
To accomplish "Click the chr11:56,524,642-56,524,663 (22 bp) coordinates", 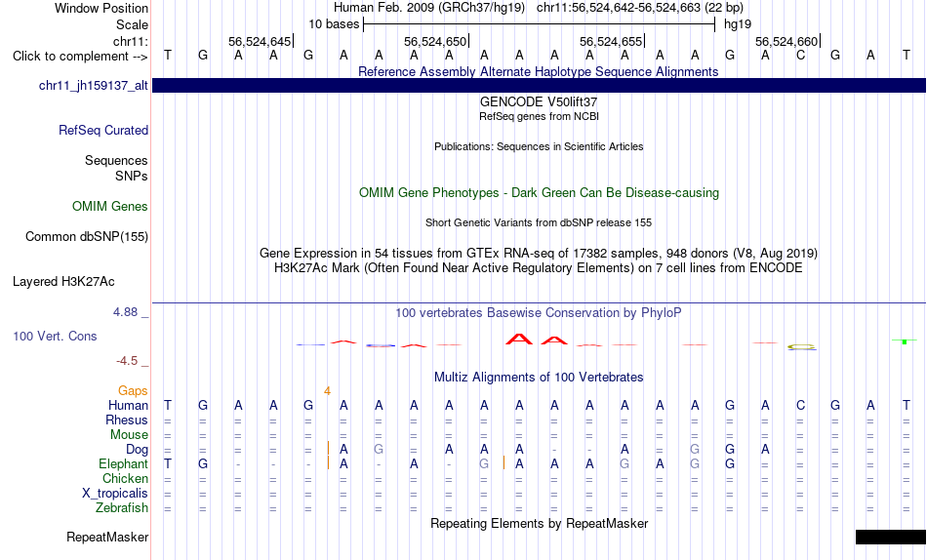I will pos(640,8).
